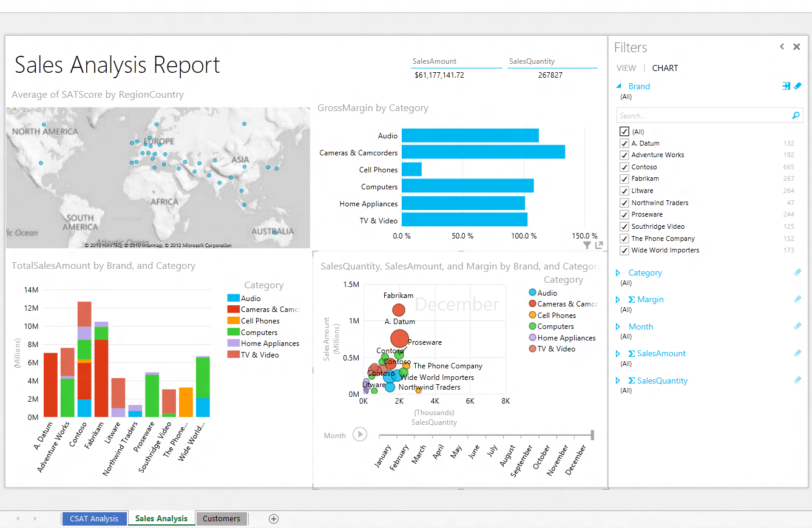Uncheck the A. Datum brand checkbox
Image resolution: width=812 pixels, height=528 pixels.
(x=624, y=143)
